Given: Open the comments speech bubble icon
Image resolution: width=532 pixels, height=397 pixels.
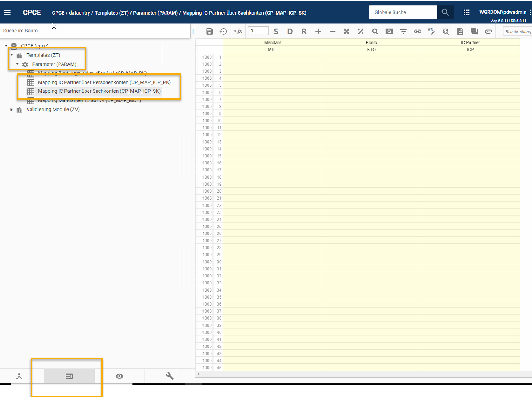Looking at the screenshot, I should tap(474, 32).
